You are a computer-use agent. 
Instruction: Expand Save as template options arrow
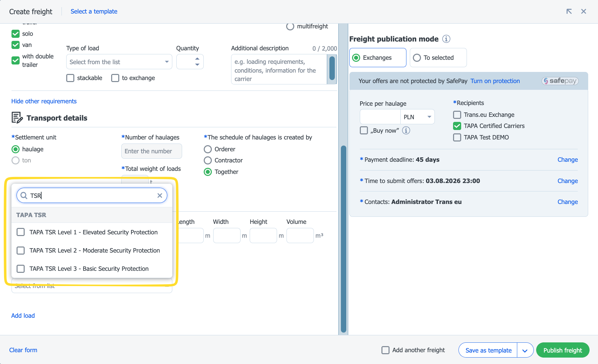[x=525, y=350]
